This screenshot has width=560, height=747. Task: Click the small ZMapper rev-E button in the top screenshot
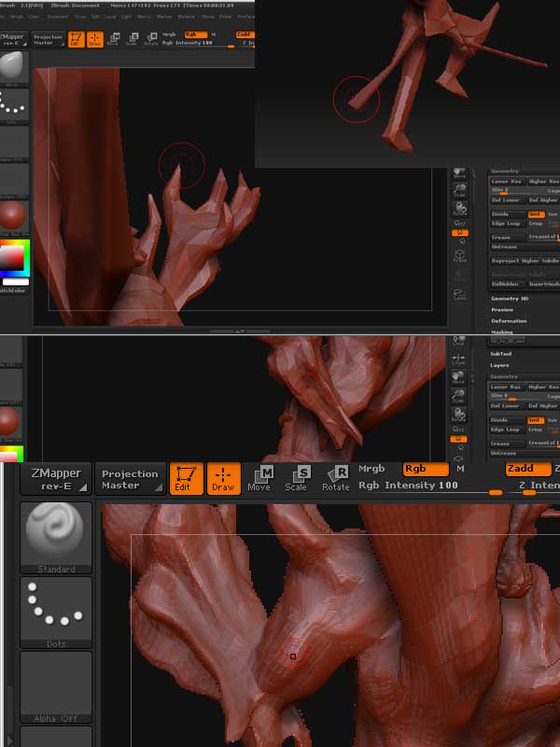tap(13, 39)
